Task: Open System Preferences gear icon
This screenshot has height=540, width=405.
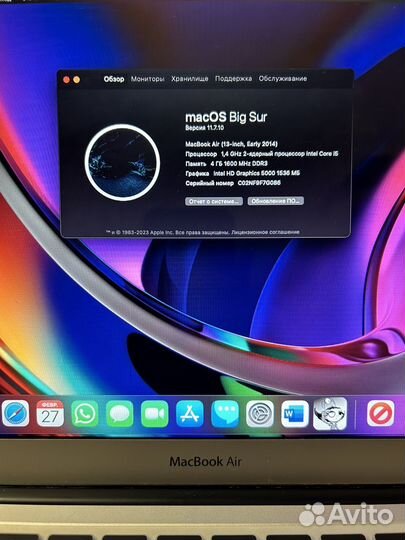Action: click(260, 414)
